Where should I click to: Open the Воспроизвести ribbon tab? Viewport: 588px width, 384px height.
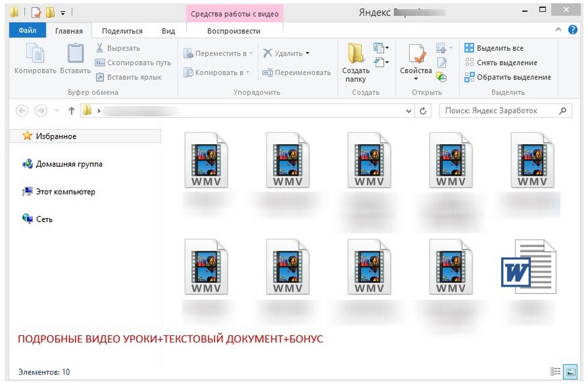[x=233, y=31]
